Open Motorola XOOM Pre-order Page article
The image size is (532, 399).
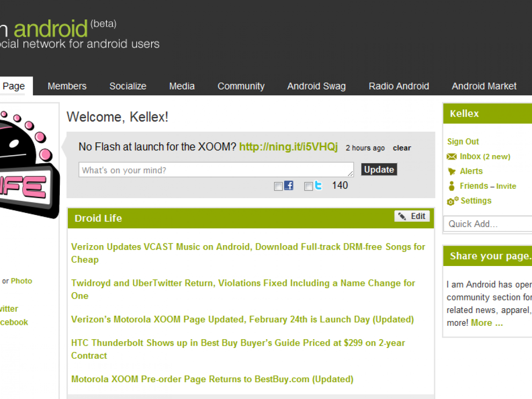(212, 379)
